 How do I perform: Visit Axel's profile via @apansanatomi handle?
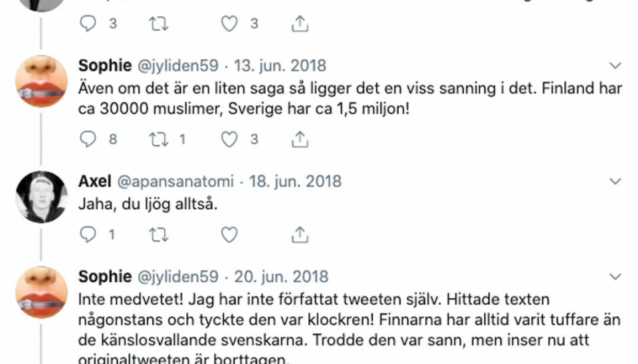[x=175, y=181]
